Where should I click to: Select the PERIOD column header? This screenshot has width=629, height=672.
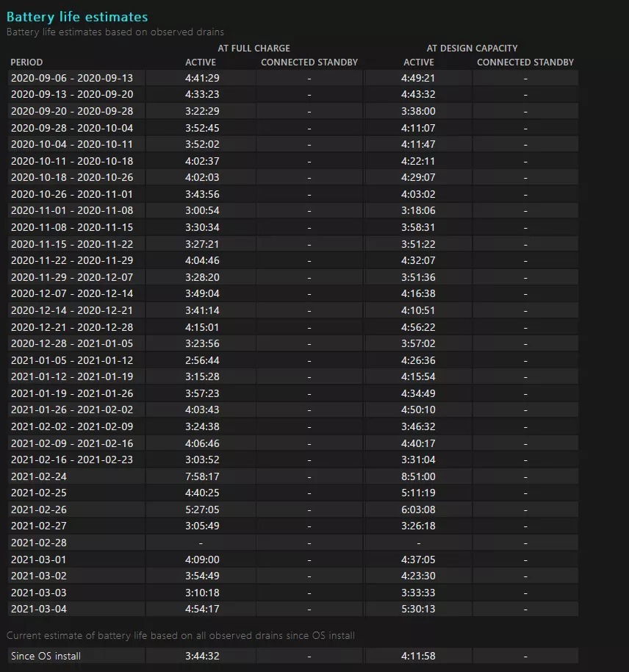pyautogui.click(x=26, y=62)
